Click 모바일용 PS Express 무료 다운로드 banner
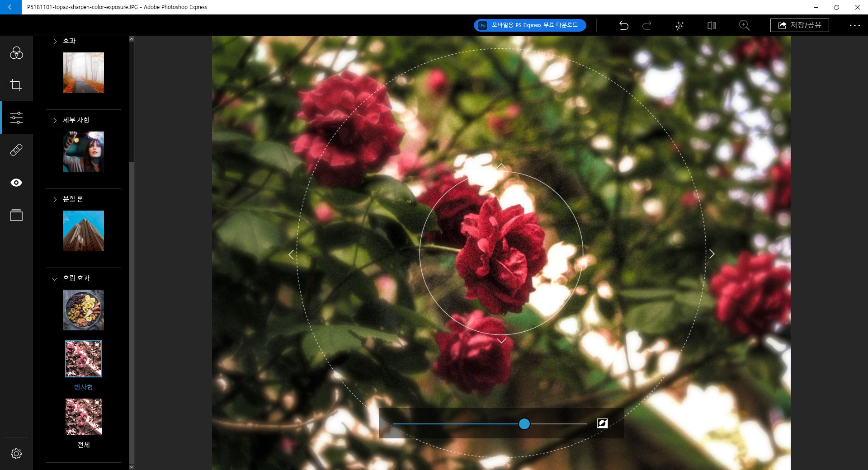This screenshot has height=470, width=868. 530,25
